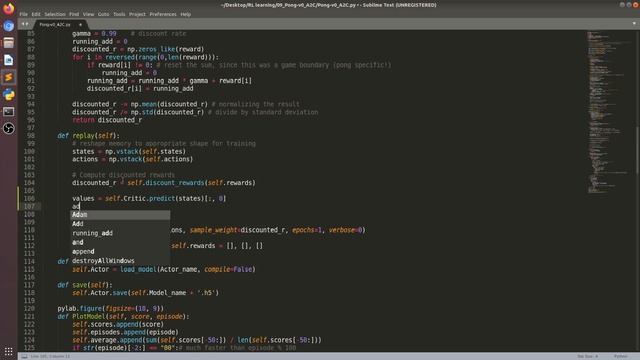
Task: Click the window title bar path text
Action: click(x=329, y=5)
